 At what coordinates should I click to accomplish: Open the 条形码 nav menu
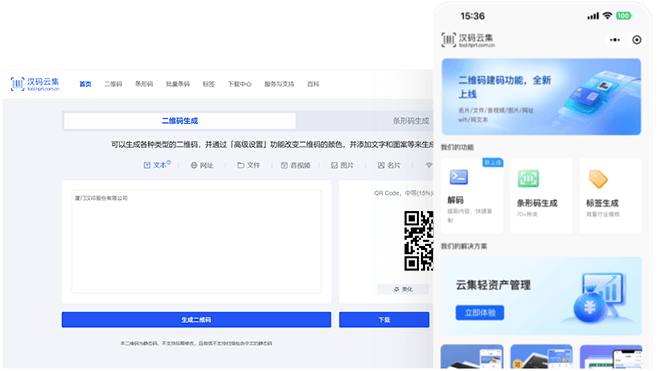(144, 84)
